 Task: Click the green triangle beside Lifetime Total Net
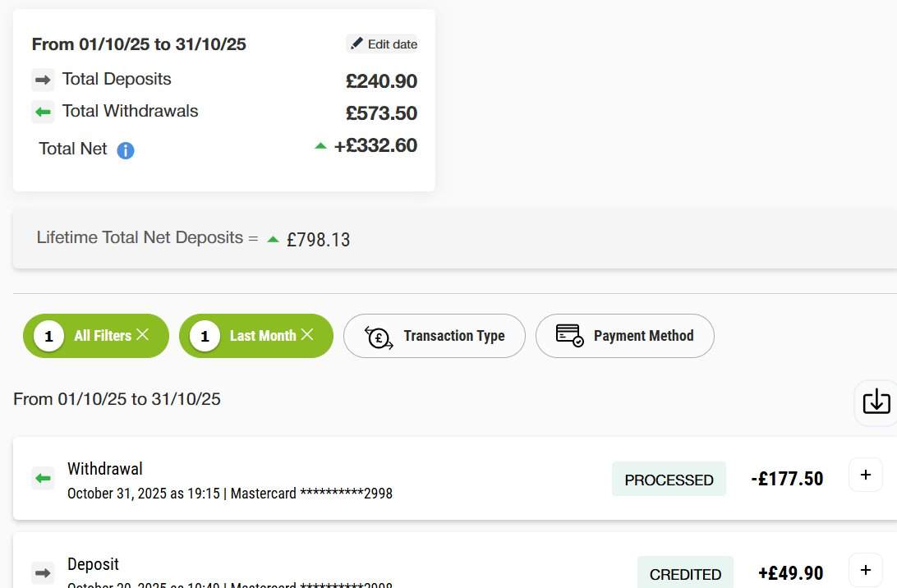[272, 237]
